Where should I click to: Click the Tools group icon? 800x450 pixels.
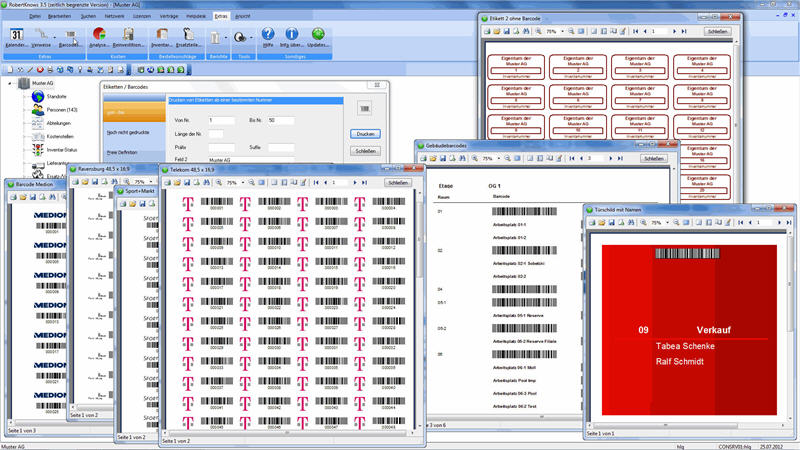click(239, 37)
